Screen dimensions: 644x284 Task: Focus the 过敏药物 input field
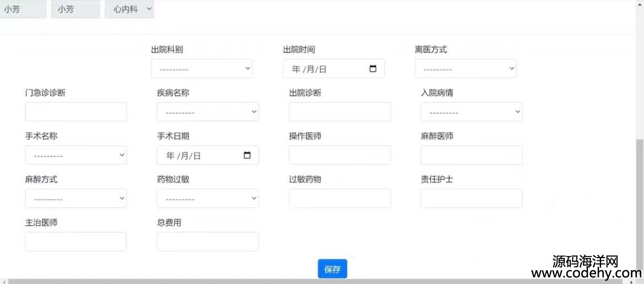[340, 198]
